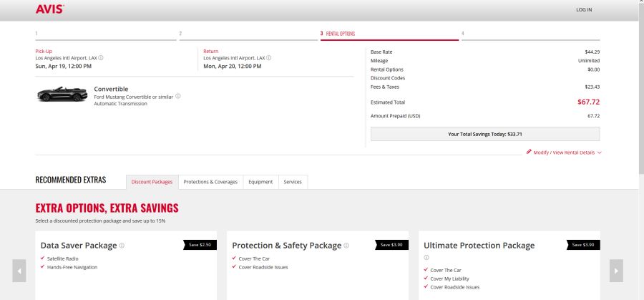Open the Equipment tab
Screen dimensions: 644x300
click(260, 182)
